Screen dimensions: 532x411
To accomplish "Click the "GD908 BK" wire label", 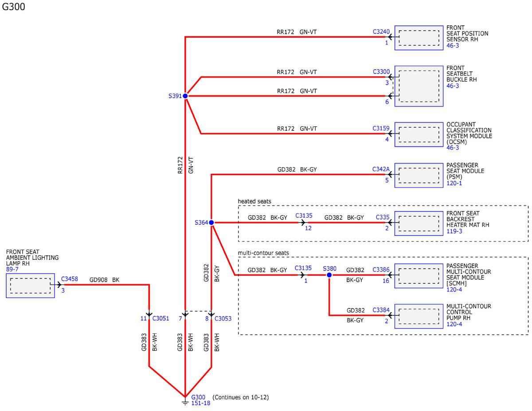I will [105, 280].
